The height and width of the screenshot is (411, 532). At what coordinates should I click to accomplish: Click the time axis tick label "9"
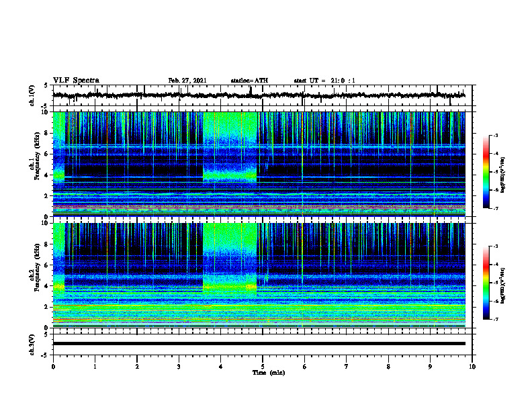pos(430,367)
